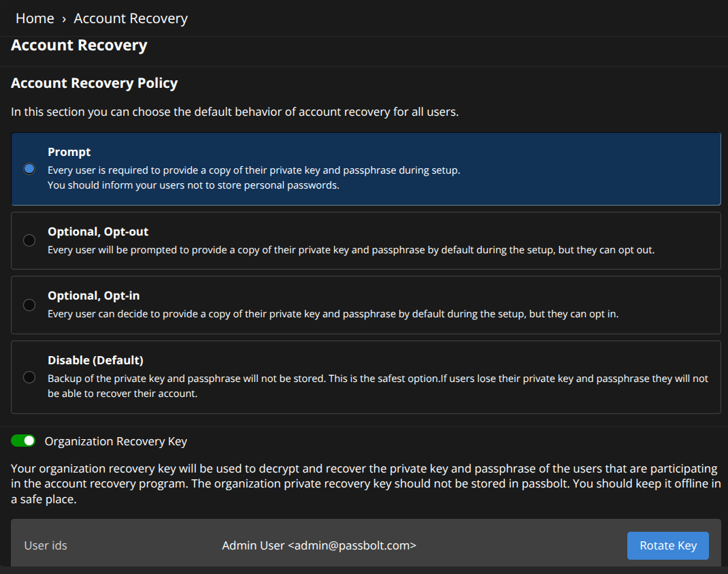The width and height of the screenshot is (728, 574).
Task: Click the User ids row label
Action: coord(46,545)
